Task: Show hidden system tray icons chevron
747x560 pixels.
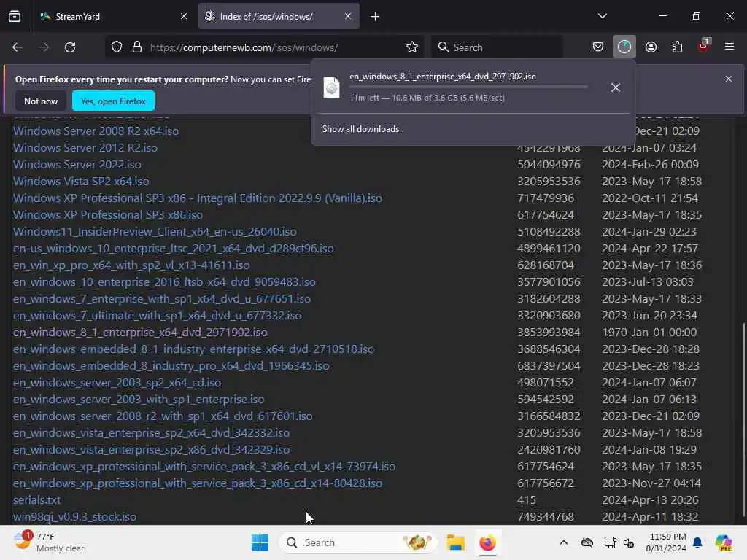Action: [564, 542]
